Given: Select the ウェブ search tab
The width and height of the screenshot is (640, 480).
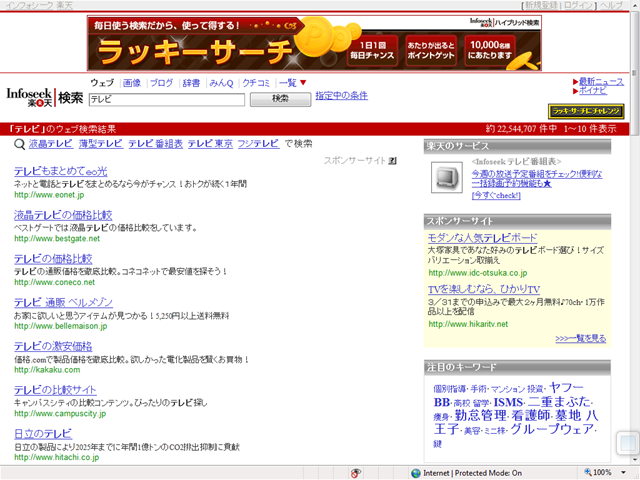Looking at the screenshot, I should [102, 83].
